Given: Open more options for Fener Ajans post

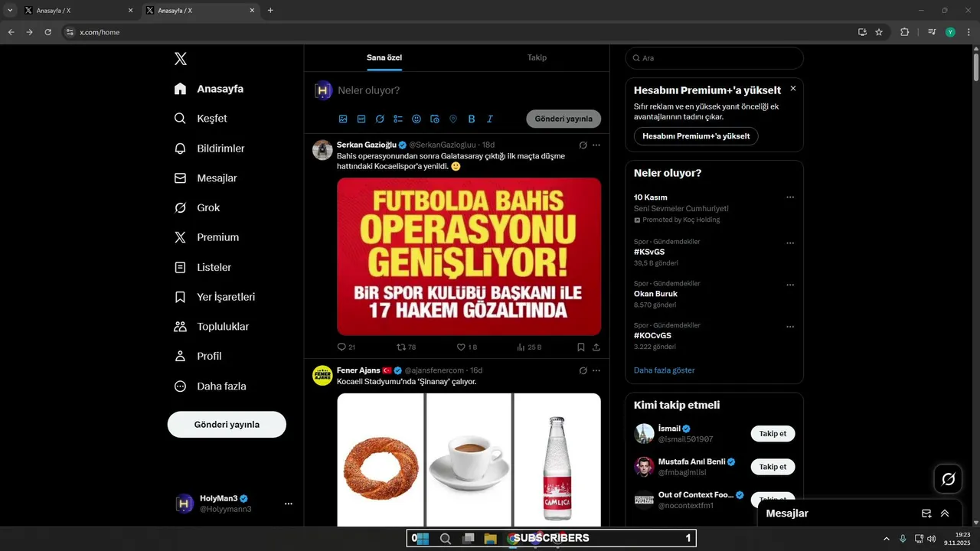Looking at the screenshot, I should pyautogui.click(x=596, y=370).
